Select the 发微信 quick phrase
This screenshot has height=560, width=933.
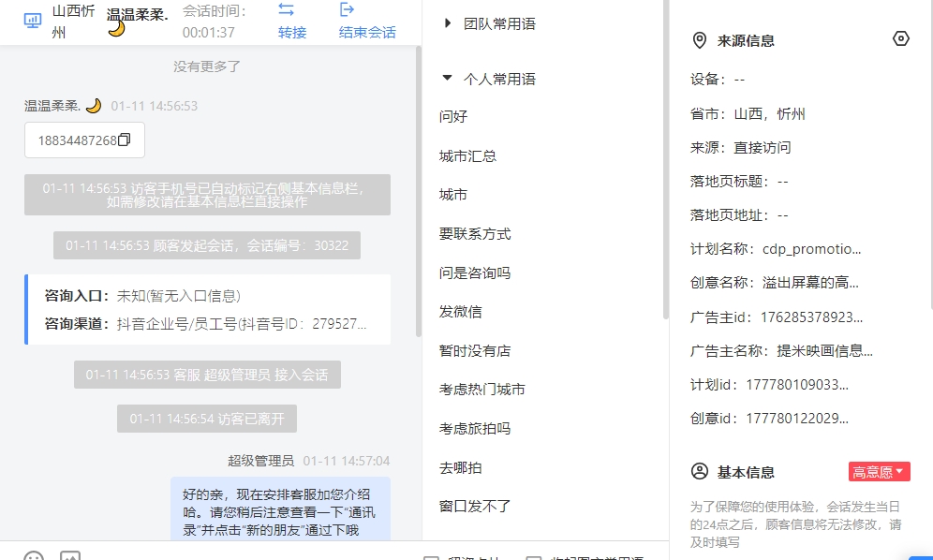tap(461, 312)
